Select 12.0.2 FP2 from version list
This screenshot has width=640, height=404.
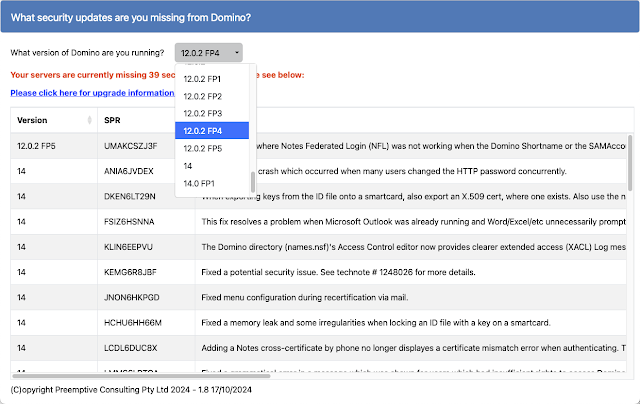[212, 96]
